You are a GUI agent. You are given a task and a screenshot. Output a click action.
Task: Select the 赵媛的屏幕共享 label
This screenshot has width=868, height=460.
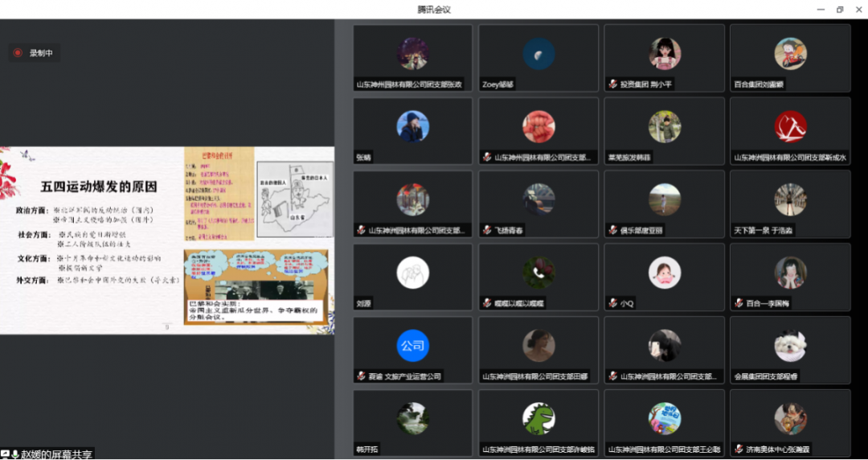coord(56,454)
